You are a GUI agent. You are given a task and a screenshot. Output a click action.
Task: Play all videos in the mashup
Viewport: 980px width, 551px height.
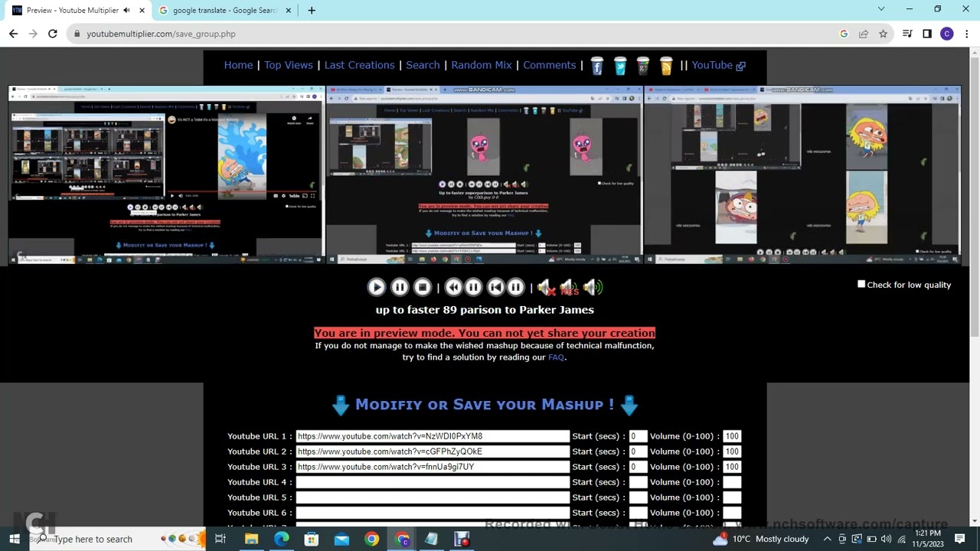pos(376,287)
